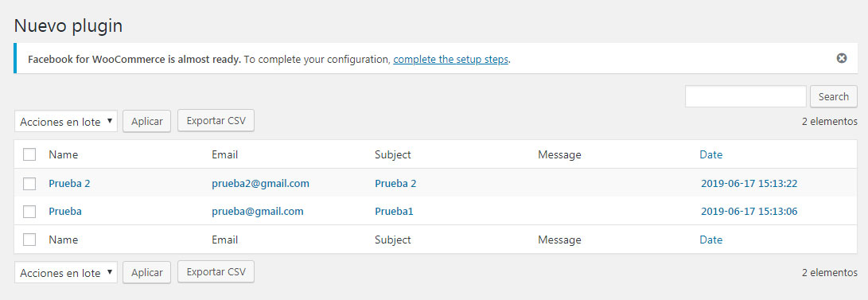Focus the search input field
The height and width of the screenshot is (300, 868).
(745, 96)
